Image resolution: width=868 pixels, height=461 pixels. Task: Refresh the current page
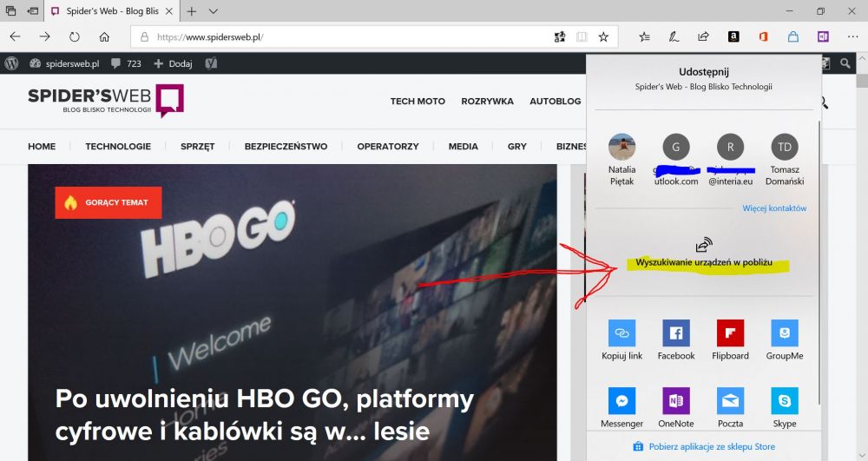74,36
